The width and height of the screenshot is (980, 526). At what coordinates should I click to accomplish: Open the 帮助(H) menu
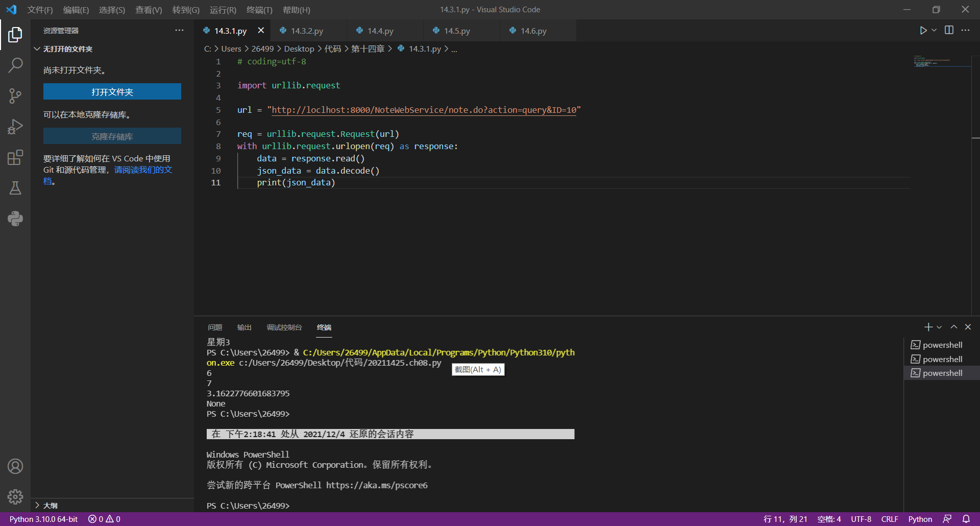[297, 10]
